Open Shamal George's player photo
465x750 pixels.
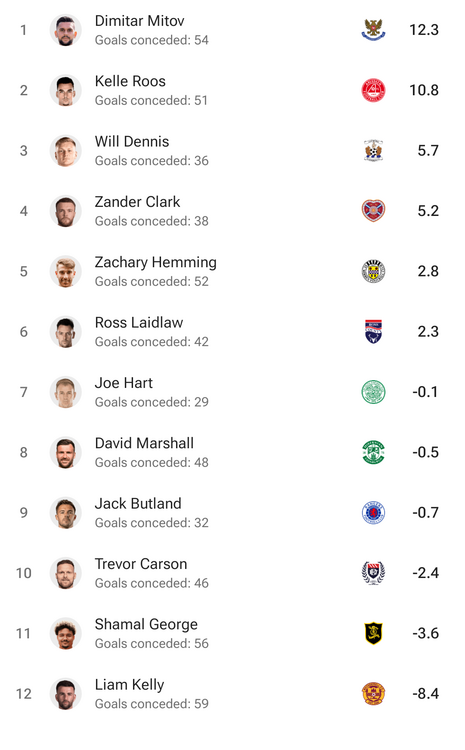click(x=66, y=633)
